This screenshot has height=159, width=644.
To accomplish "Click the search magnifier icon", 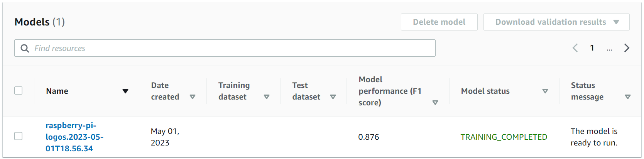I will [25, 48].
